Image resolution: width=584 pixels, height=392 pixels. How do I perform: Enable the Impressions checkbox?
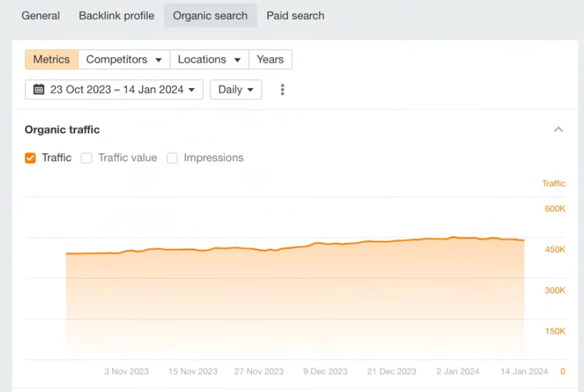point(172,157)
